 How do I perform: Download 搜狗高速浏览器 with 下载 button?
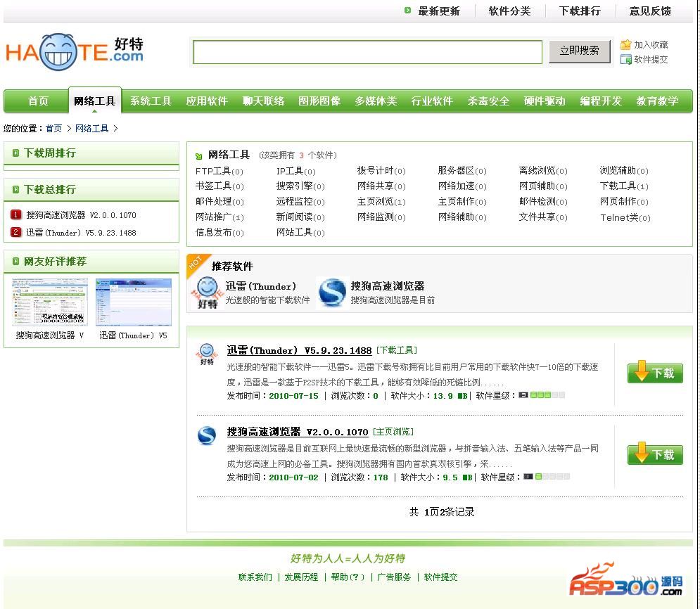(x=655, y=454)
